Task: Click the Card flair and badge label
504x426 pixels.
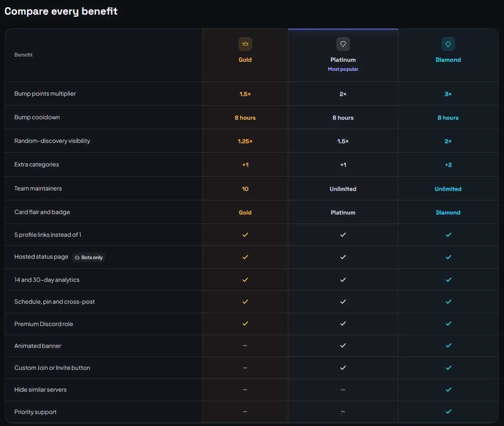Action: (42, 212)
